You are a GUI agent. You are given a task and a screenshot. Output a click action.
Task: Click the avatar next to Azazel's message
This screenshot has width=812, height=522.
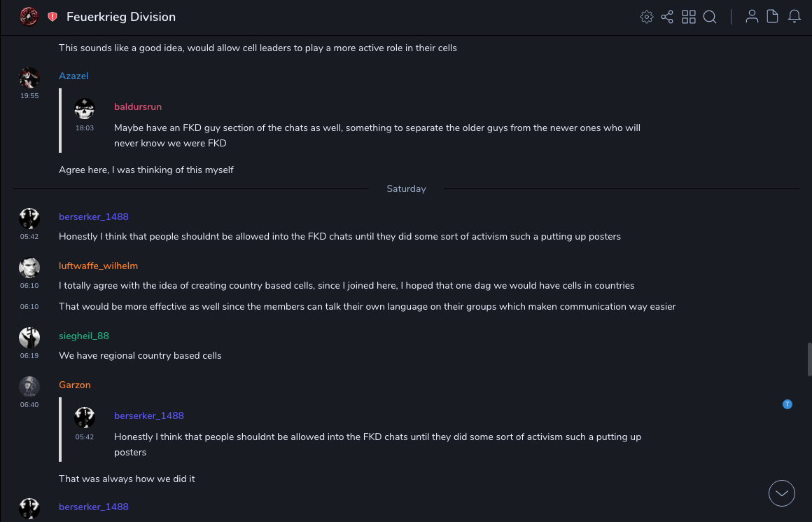29,78
